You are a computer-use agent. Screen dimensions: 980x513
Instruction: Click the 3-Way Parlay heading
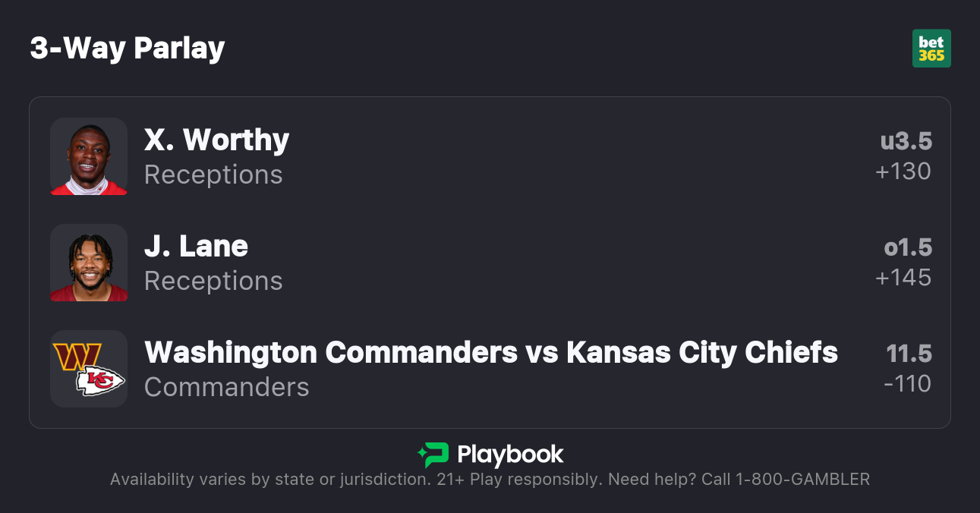pyautogui.click(x=128, y=49)
